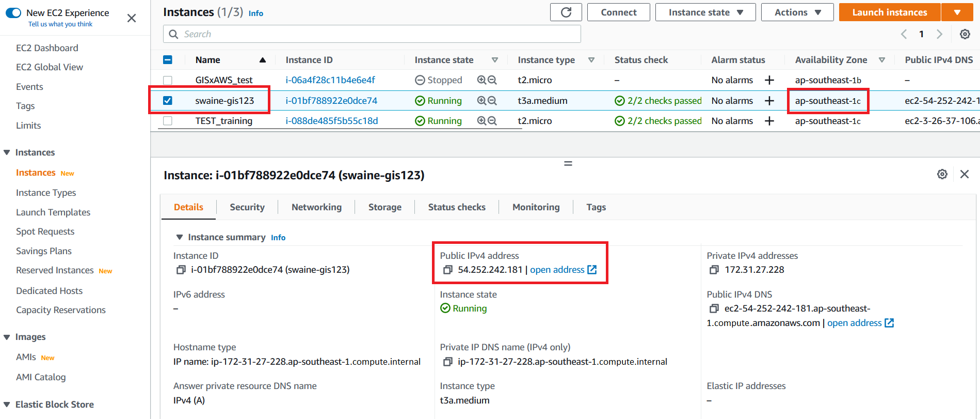Open Launch Templates in sidebar
980x419 pixels.
[x=53, y=212]
